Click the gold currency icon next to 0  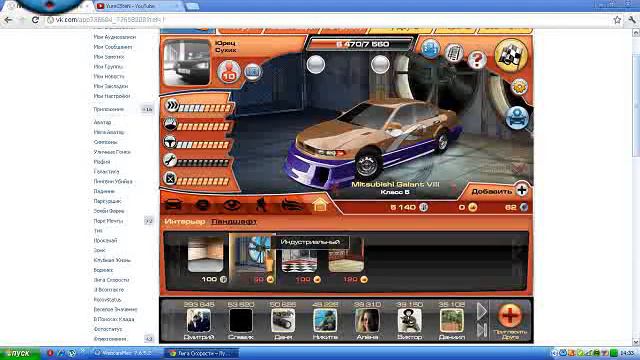472,207
